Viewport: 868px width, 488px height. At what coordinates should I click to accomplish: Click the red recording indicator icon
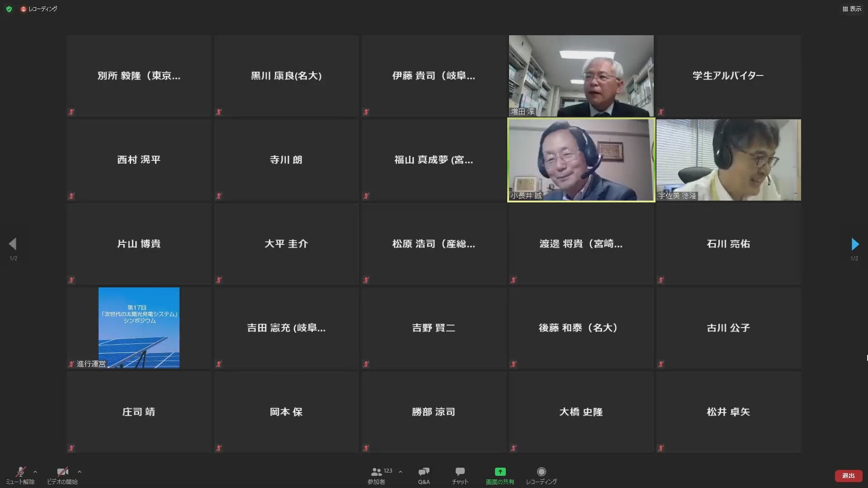tap(23, 9)
